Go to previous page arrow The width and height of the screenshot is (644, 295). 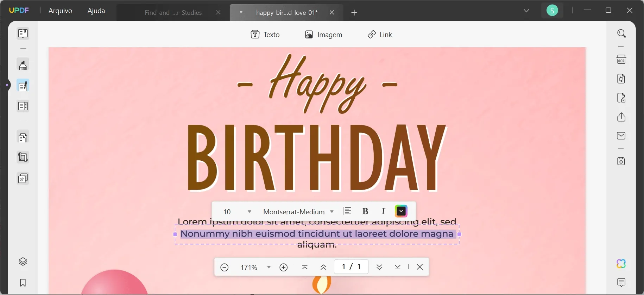tap(323, 267)
